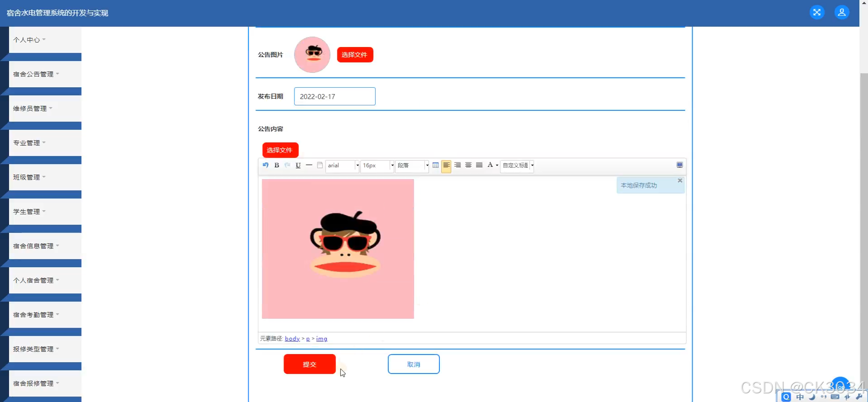The height and width of the screenshot is (402, 868).
Task: Click 选择文件 button under 公告内容
Action: 280,150
